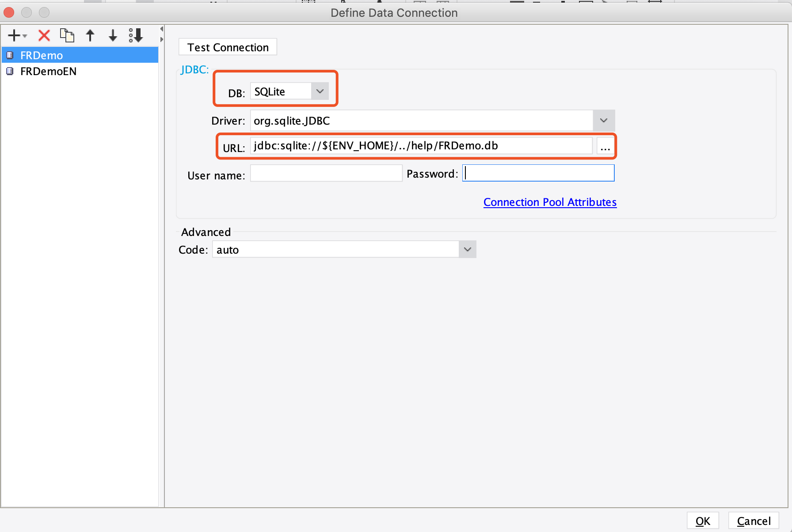Screen dimensions: 792x532
Task: Copy the selected connection
Action: pos(67,35)
